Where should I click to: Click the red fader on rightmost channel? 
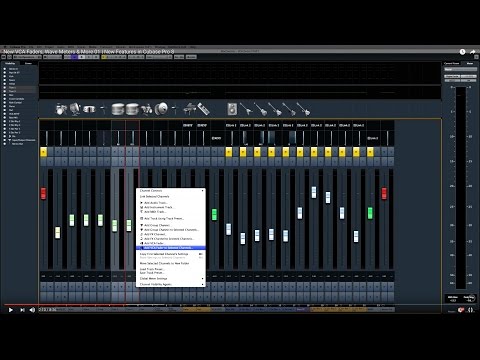point(384,193)
